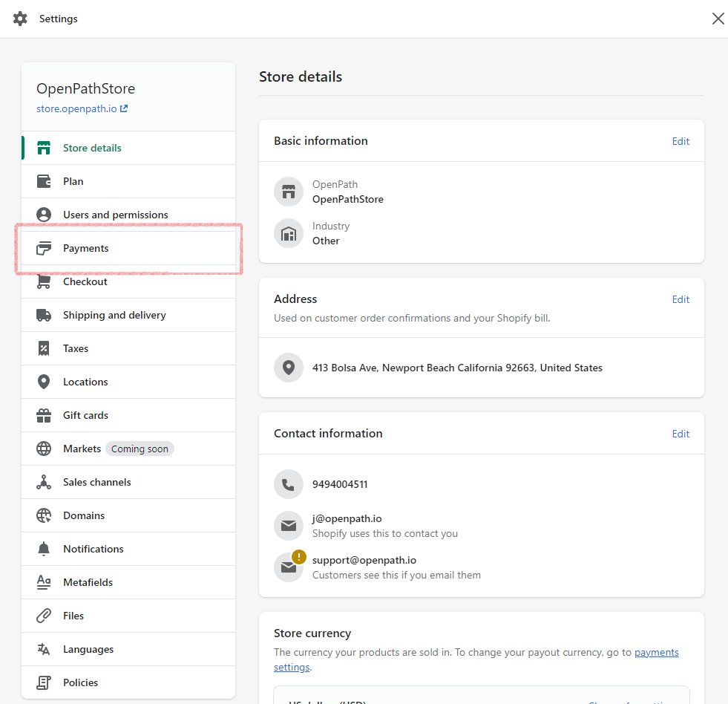Go to the Locations section
The image size is (728, 704).
pyautogui.click(x=128, y=382)
